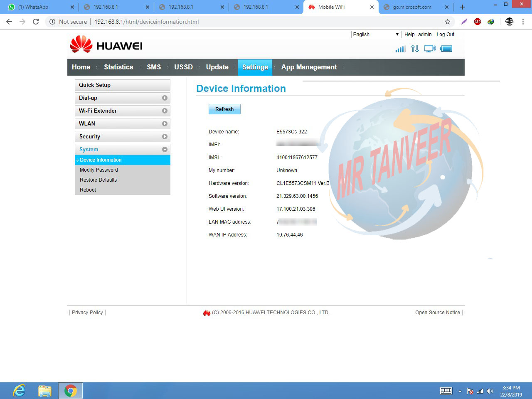The height and width of the screenshot is (399, 532).
Task: Expand the Security menu section
Action: tap(123, 137)
